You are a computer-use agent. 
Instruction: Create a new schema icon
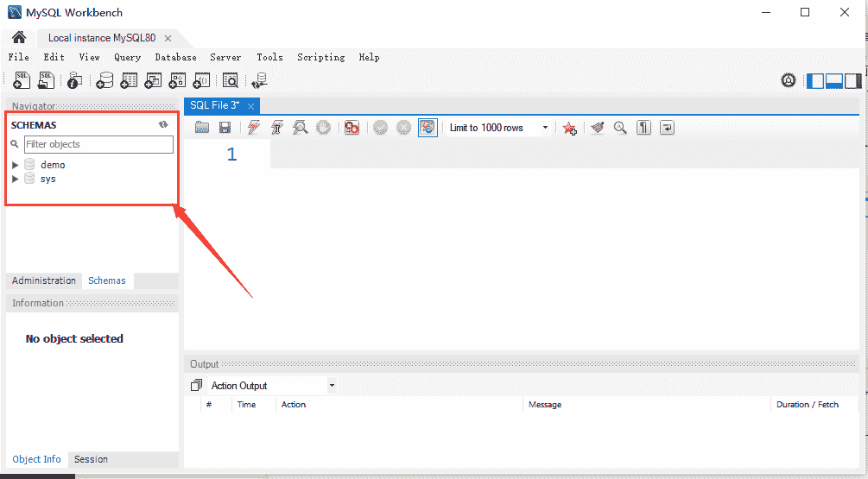(x=104, y=81)
